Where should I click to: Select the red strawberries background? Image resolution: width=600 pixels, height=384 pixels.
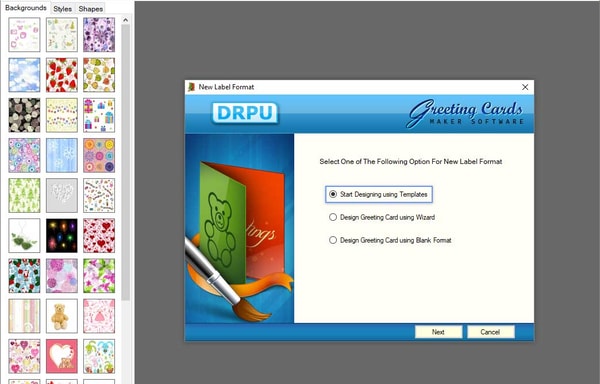(x=62, y=75)
